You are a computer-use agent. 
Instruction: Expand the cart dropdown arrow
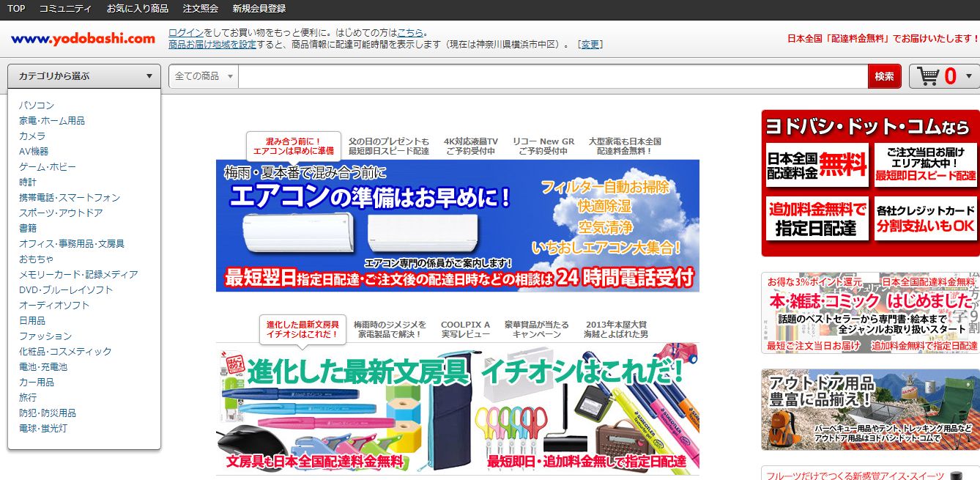[969, 76]
